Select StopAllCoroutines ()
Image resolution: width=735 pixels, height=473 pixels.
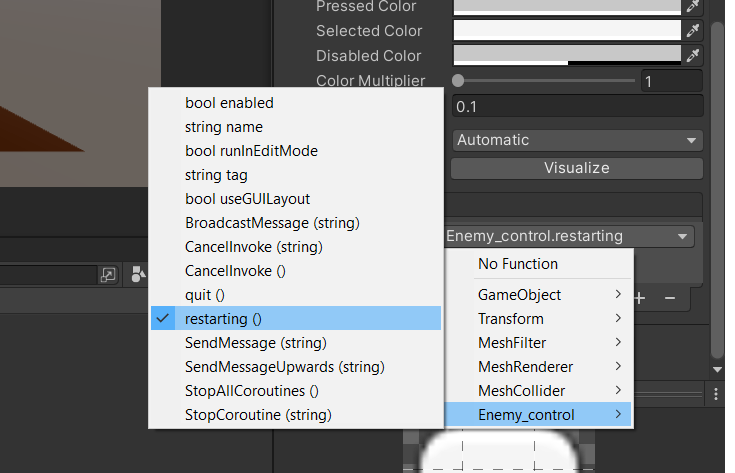tap(296, 390)
